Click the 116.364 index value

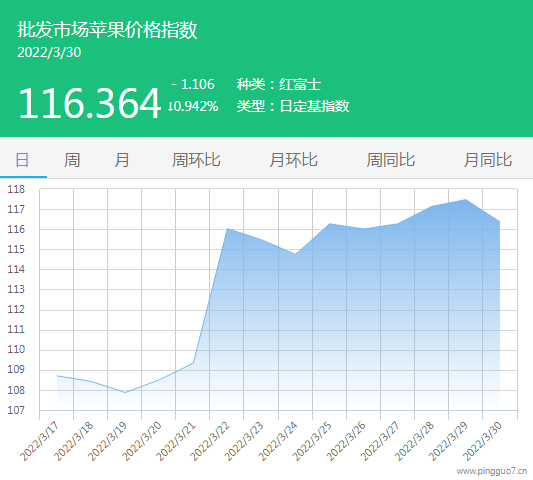click(x=89, y=103)
